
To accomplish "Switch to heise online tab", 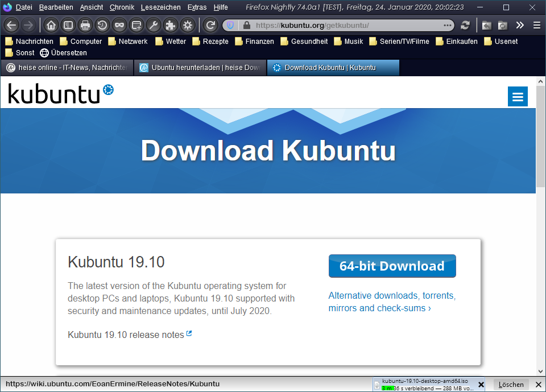I will (68, 68).
